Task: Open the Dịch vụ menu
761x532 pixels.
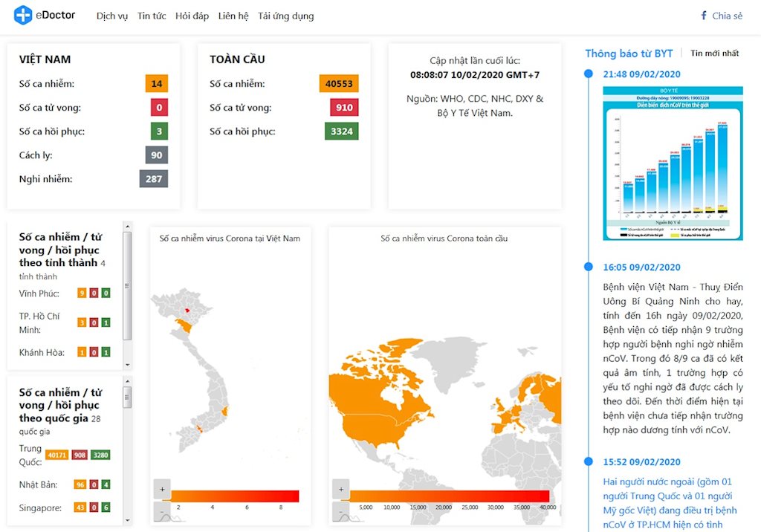Action: coord(112,16)
